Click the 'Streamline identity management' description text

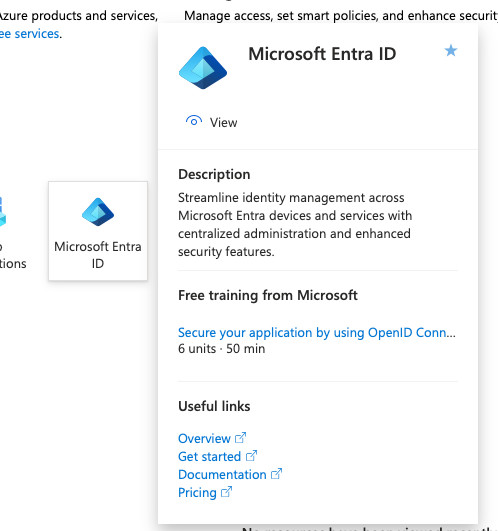[295, 224]
